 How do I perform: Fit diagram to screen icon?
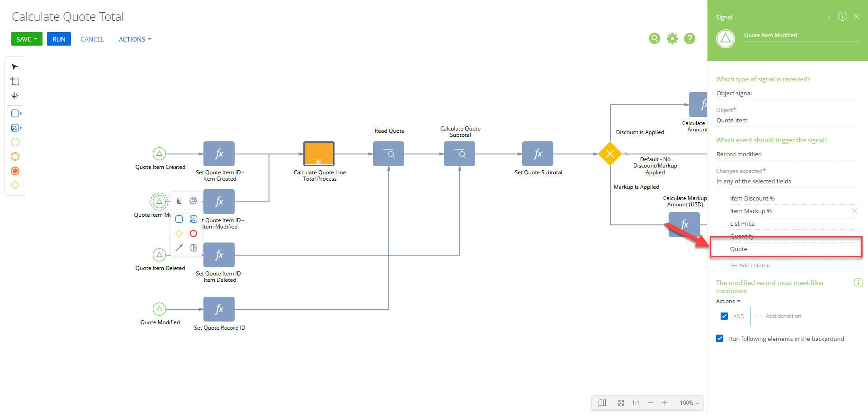621,403
